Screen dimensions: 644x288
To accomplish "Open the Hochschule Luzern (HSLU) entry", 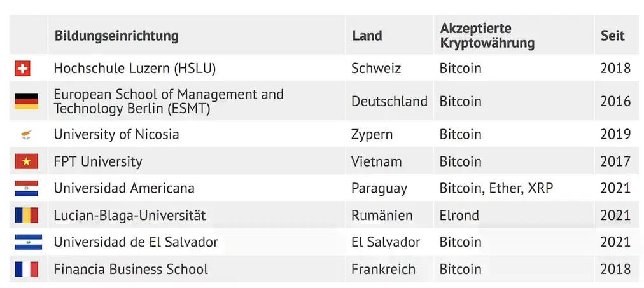I will (135, 69).
